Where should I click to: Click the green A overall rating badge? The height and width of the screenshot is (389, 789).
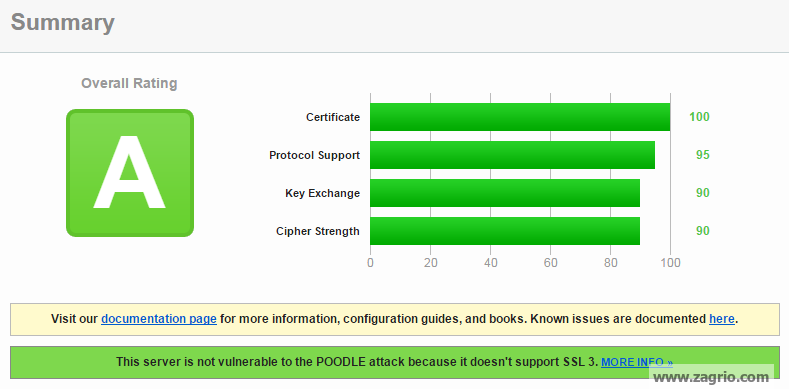click(130, 173)
